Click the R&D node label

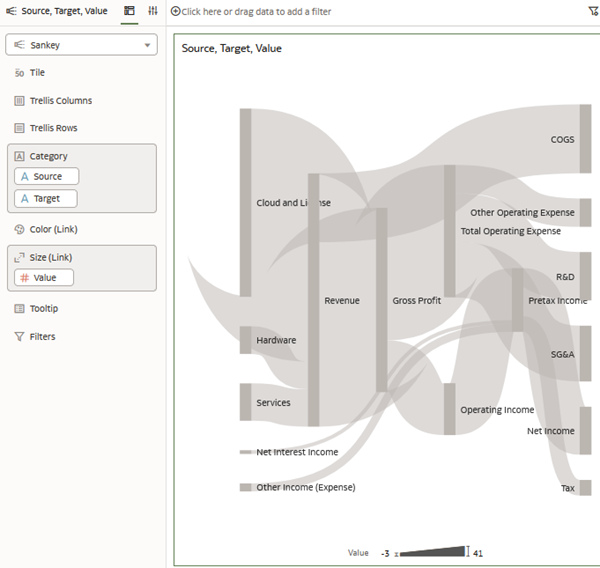coord(565,277)
